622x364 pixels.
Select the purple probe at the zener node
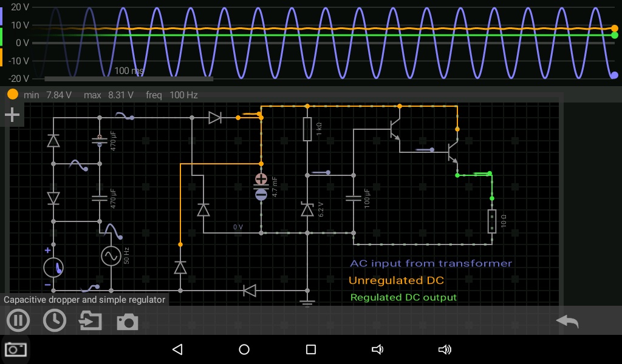point(321,172)
